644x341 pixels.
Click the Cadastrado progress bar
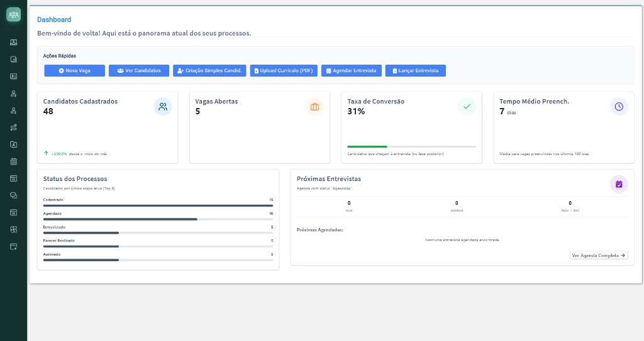158,205
